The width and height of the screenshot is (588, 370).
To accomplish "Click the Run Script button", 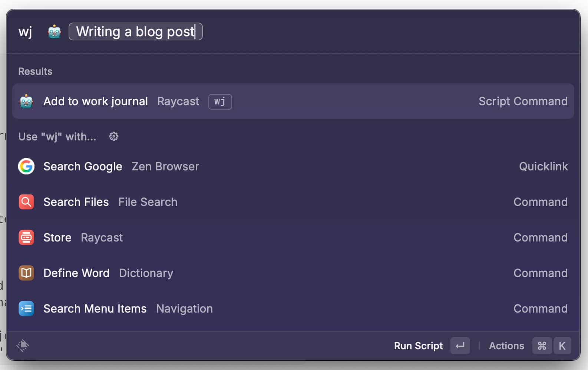I will tap(432, 346).
